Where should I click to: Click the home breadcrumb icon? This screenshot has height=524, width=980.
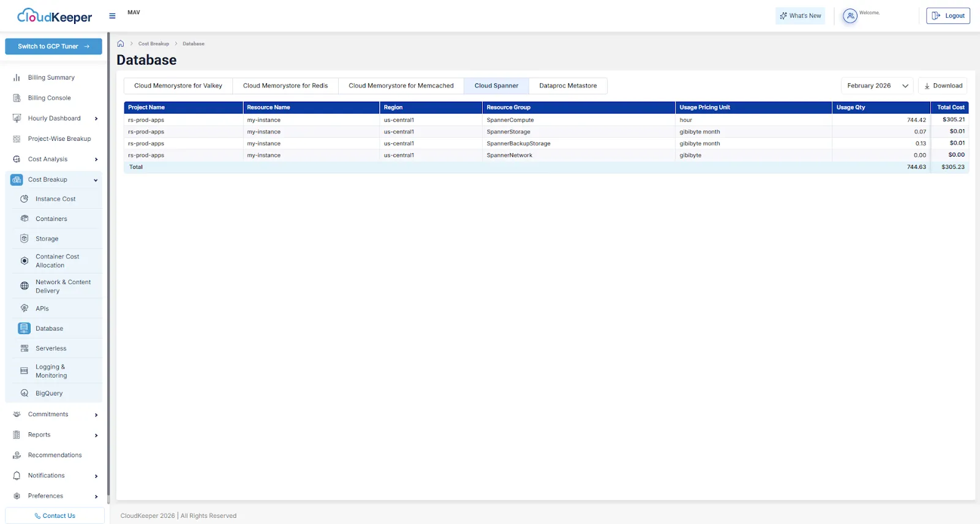(x=121, y=43)
